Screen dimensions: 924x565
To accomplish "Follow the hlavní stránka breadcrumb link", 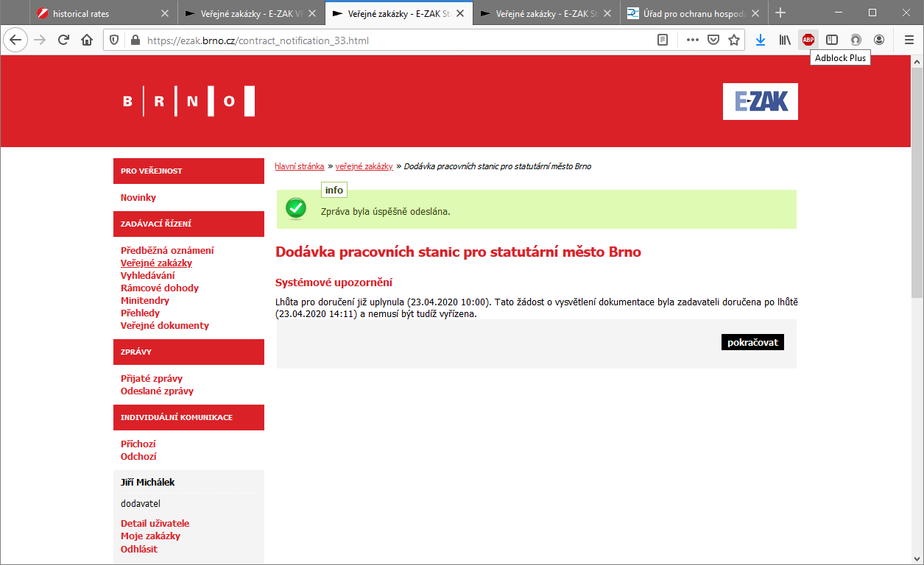I will tap(300, 167).
